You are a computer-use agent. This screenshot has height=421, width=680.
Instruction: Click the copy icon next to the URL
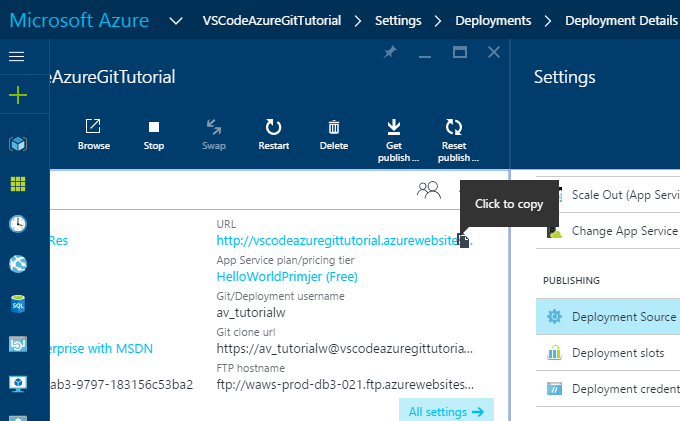tap(464, 241)
